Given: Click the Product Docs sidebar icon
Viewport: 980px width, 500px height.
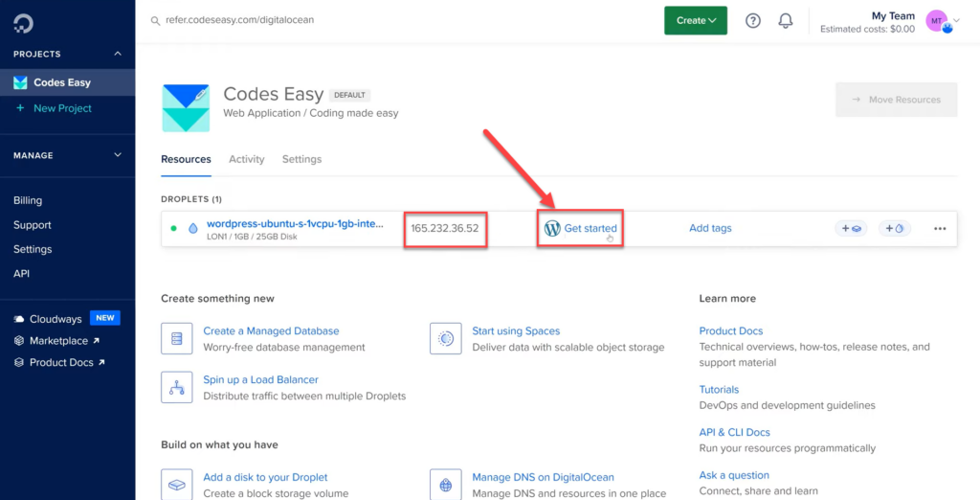Looking at the screenshot, I should 19,362.
